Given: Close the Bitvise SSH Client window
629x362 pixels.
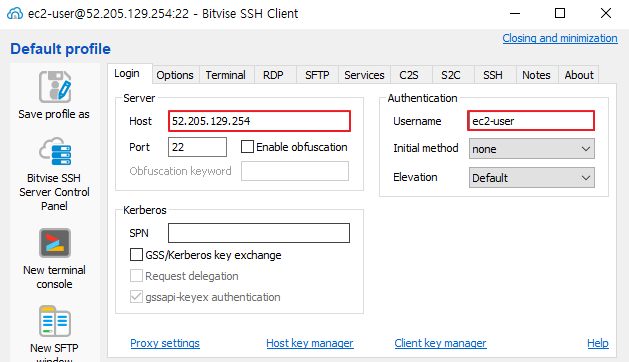Looking at the screenshot, I should click(606, 13).
